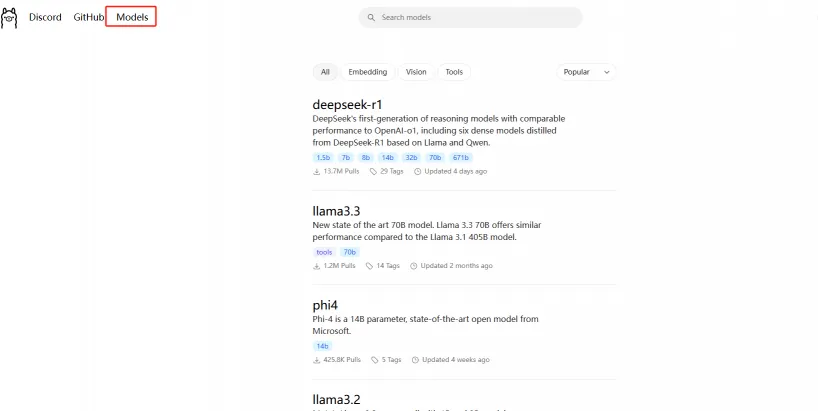Image resolution: width=818 pixels, height=411 pixels.
Task: Click the tag icon beside 5 Tags
Action: coord(375,360)
